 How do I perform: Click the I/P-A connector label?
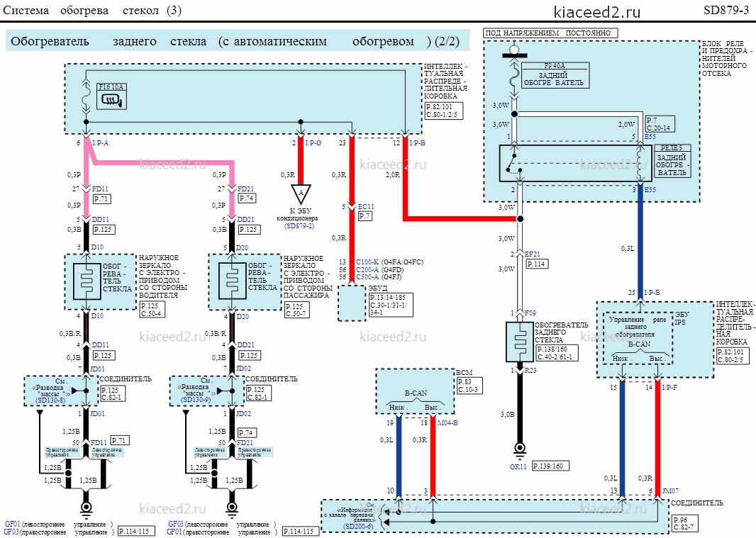pyautogui.click(x=100, y=143)
